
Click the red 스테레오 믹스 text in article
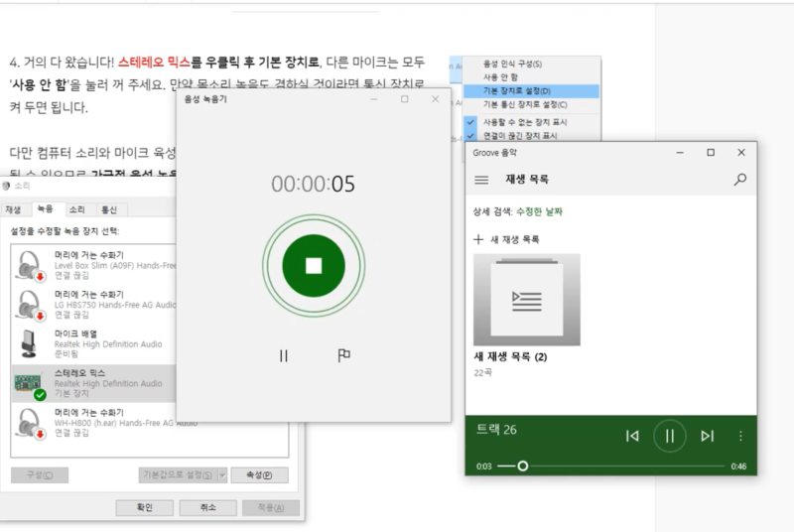tap(154, 63)
